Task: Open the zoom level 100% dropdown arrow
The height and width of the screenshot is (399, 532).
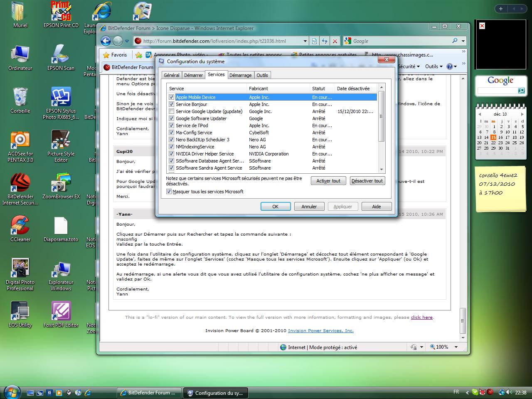Action: point(456,347)
